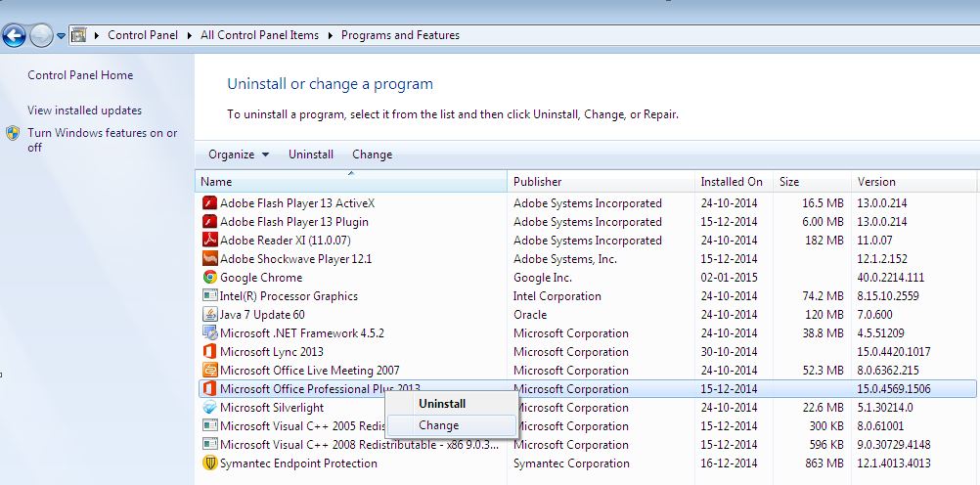Click the Adobe Shockwave Player icon
The height and width of the screenshot is (485, 980).
pyautogui.click(x=209, y=259)
